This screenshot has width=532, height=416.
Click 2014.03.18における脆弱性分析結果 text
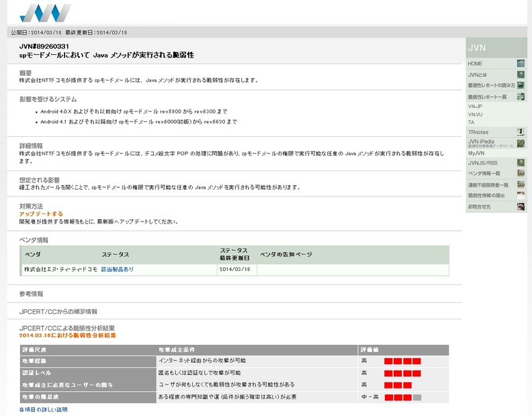tap(68, 335)
